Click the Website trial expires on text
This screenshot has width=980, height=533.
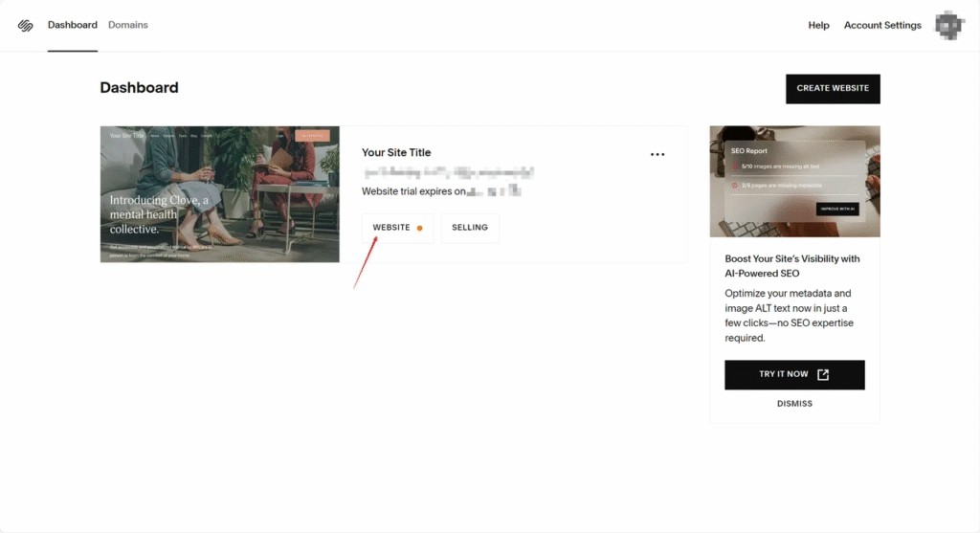413,191
